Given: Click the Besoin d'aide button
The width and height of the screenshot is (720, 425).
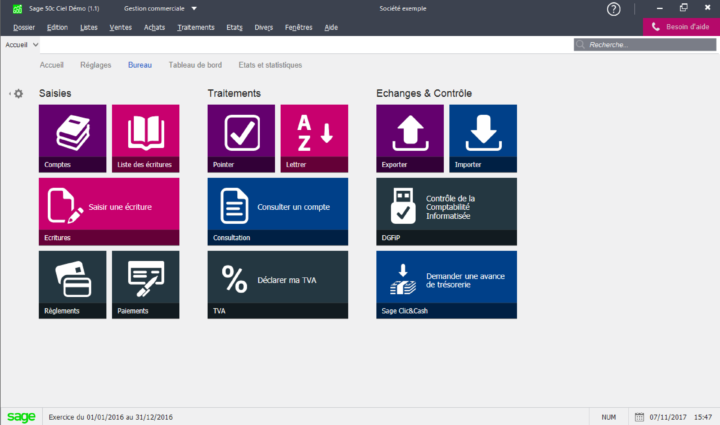Looking at the screenshot, I should click(681, 27).
